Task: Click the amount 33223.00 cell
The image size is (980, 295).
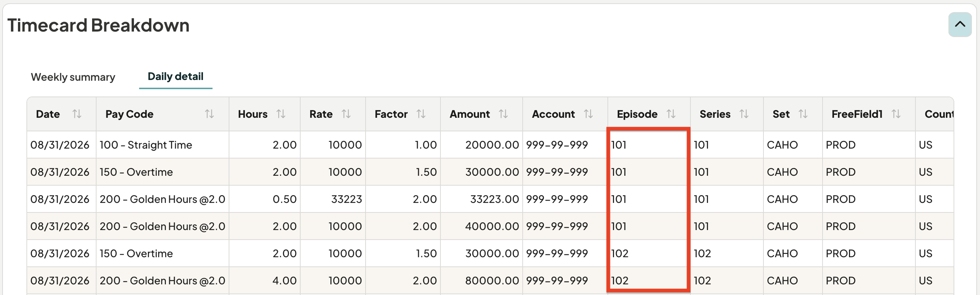Action: coord(482,199)
